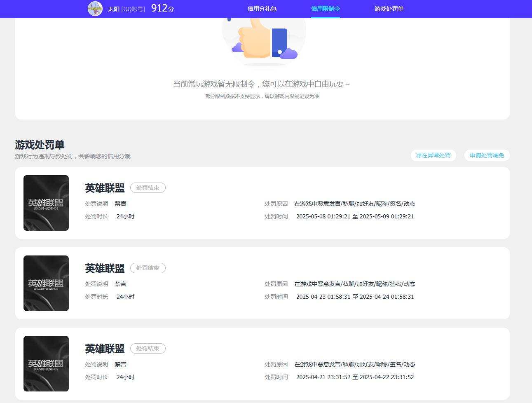Click the 英雄联盟 title of the 2025-04-21 penalty
Viewport: 532px width, 403px height.
point(105,349)
